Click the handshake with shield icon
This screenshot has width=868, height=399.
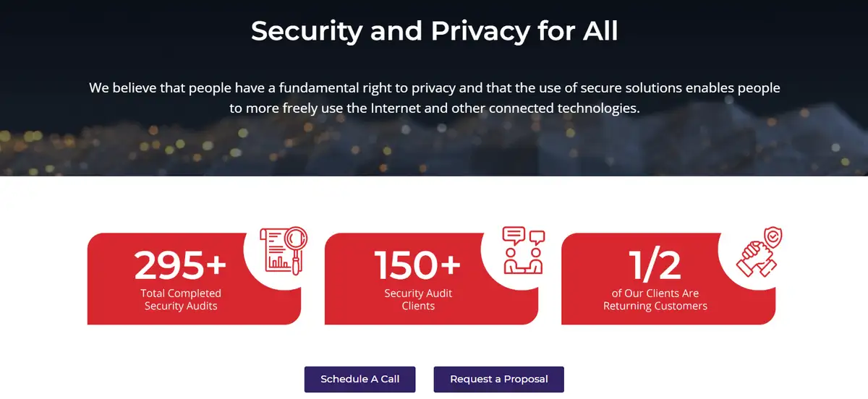tap(759, 252)
